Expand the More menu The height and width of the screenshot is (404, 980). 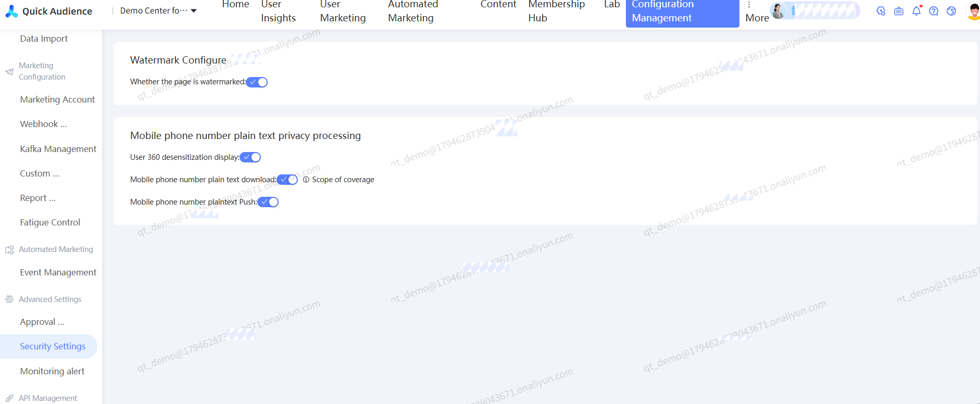point(757,12)
